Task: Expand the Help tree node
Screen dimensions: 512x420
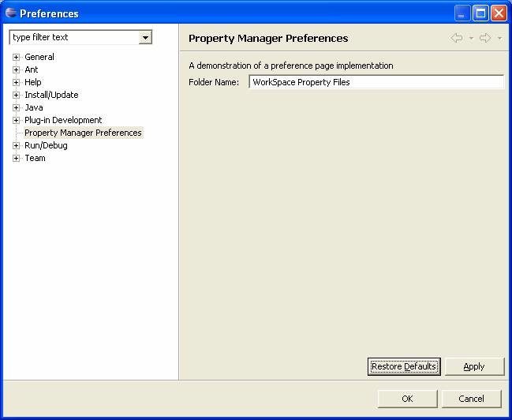Action: point(16,82)
